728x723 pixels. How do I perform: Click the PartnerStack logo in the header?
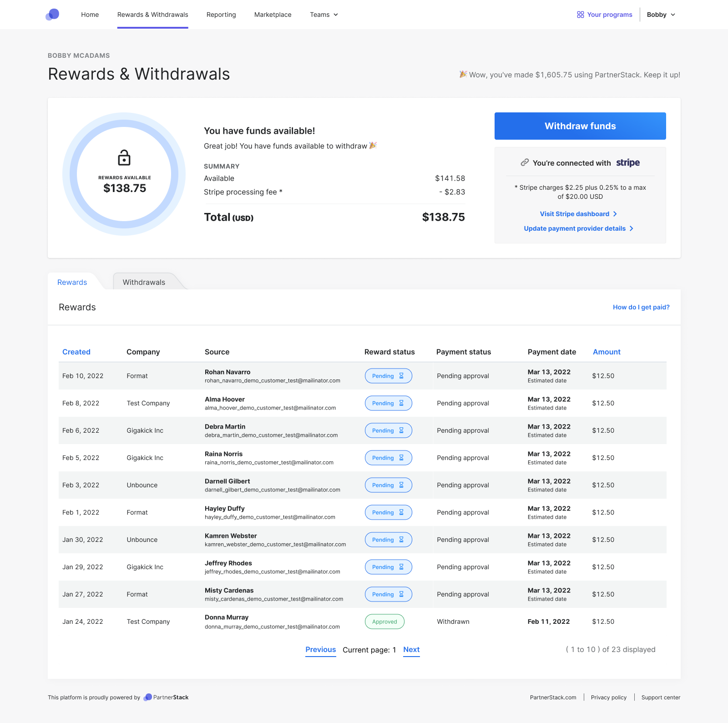52,15
